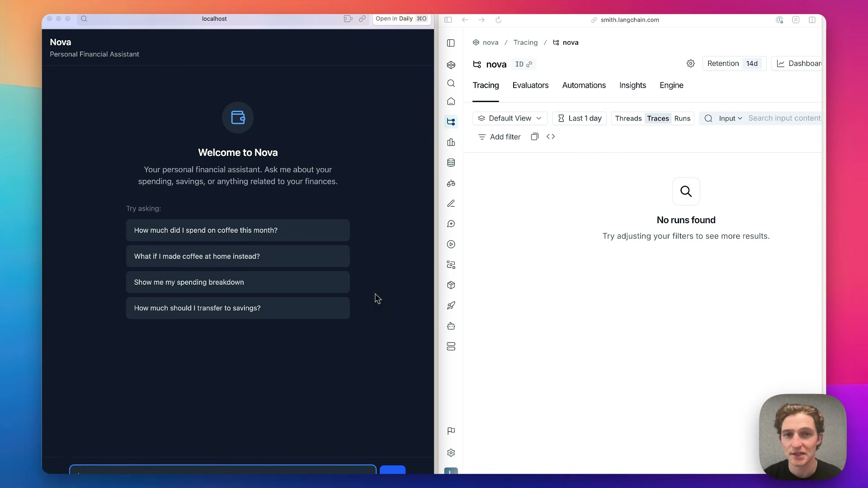Click Add filter button
868x488 pixels.
click(x=499, y=137)
